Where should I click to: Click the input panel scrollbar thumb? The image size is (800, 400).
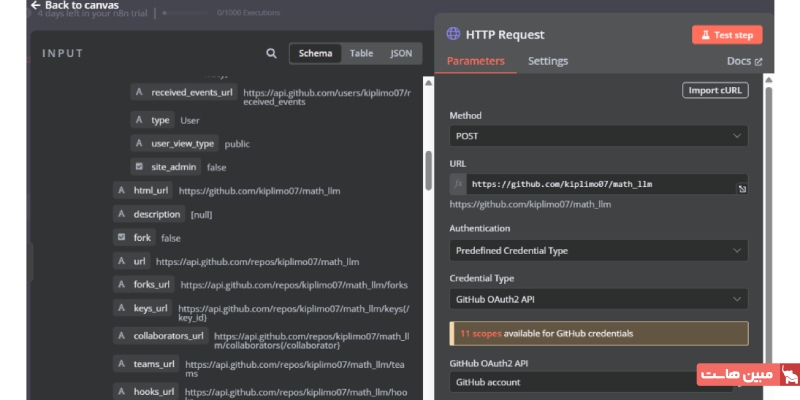429,170
